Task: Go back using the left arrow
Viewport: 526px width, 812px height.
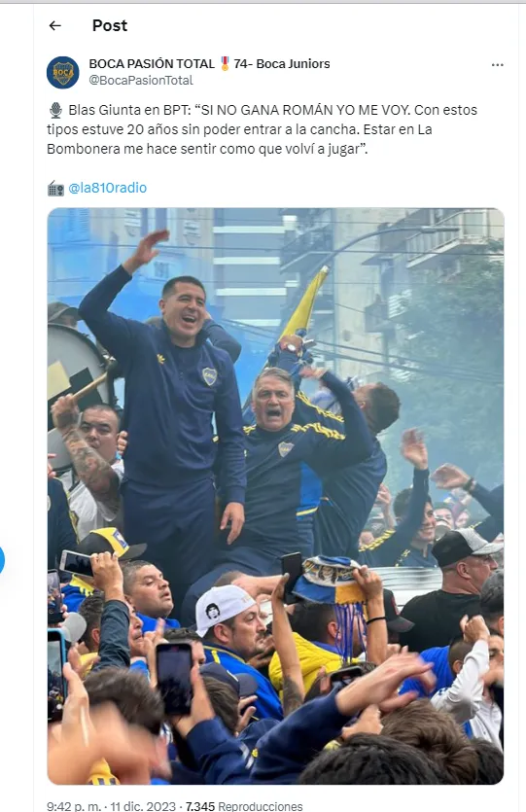Action: coord(54,25)
